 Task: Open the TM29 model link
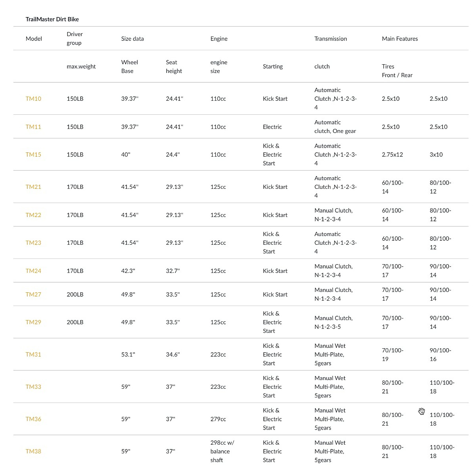pos(33,322)
